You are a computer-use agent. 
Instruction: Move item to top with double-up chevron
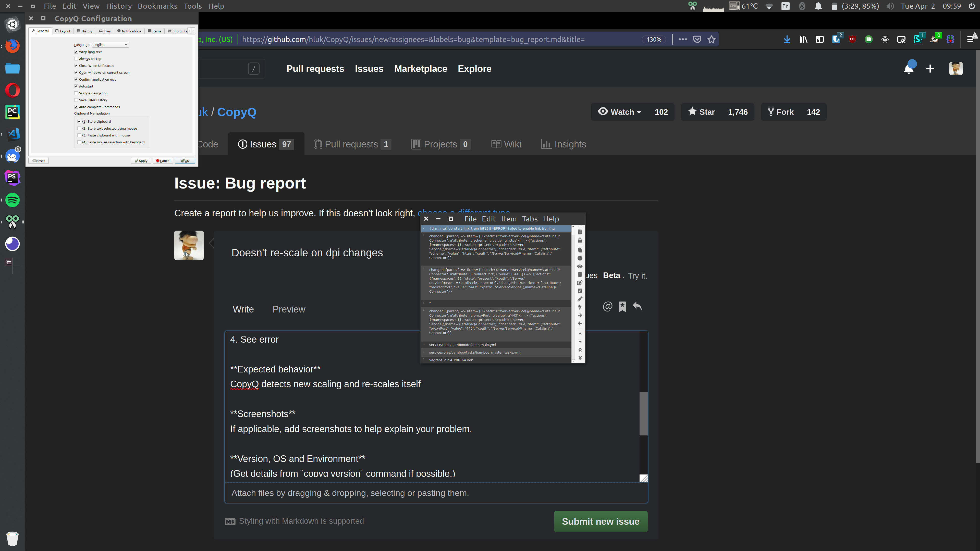click(x=580, y=350)
